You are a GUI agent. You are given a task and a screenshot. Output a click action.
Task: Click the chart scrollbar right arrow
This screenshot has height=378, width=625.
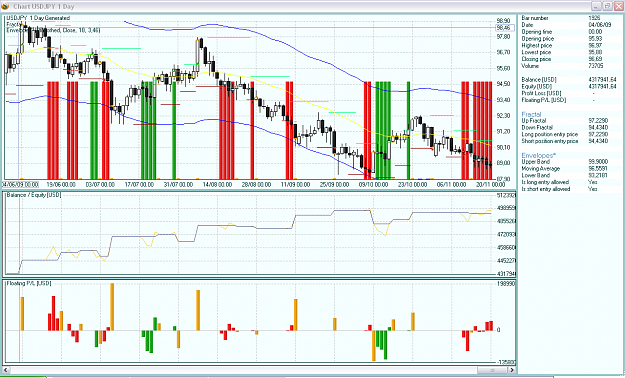click(x=511, y=370)
